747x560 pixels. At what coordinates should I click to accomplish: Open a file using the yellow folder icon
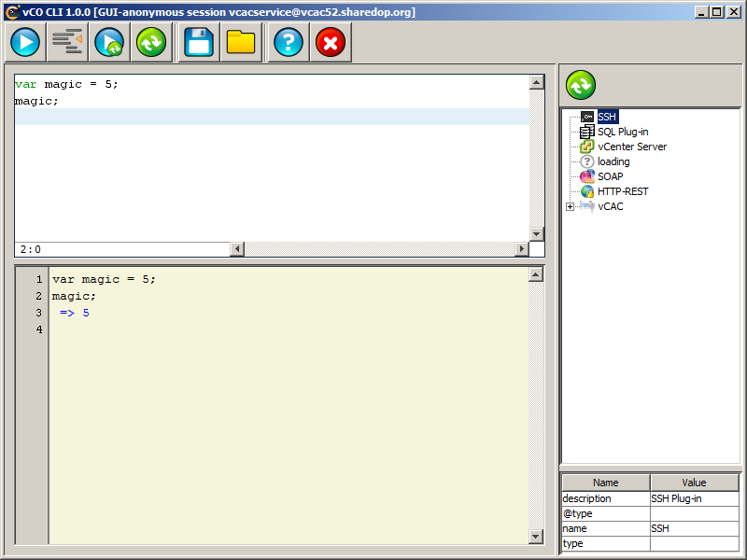pyautogui.click(x=241, y=43)
